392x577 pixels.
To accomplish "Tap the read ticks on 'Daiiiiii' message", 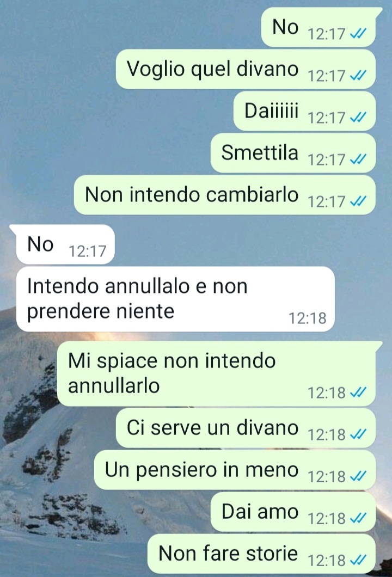I will 358,118.
